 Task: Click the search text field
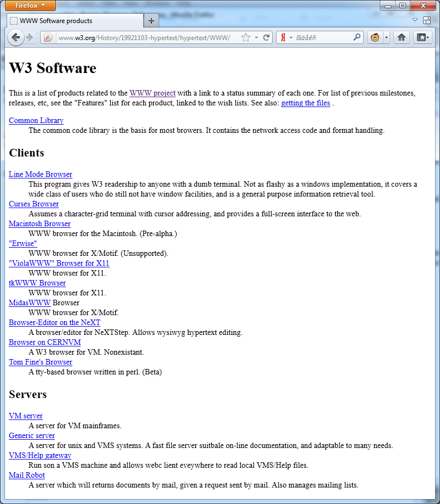[322, 37]
